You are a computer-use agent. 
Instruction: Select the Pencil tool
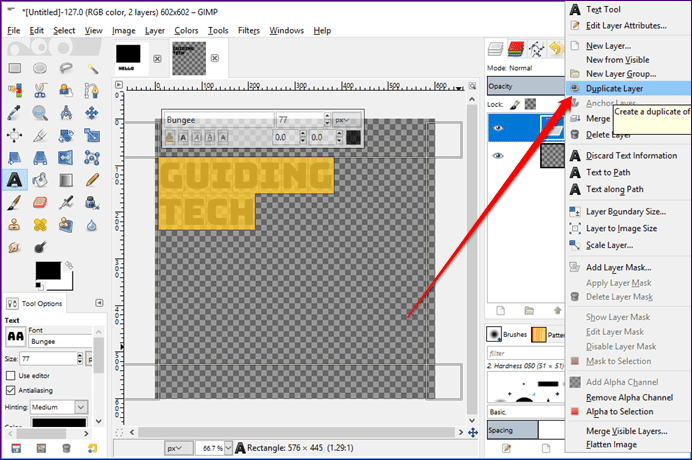(92, 180)
